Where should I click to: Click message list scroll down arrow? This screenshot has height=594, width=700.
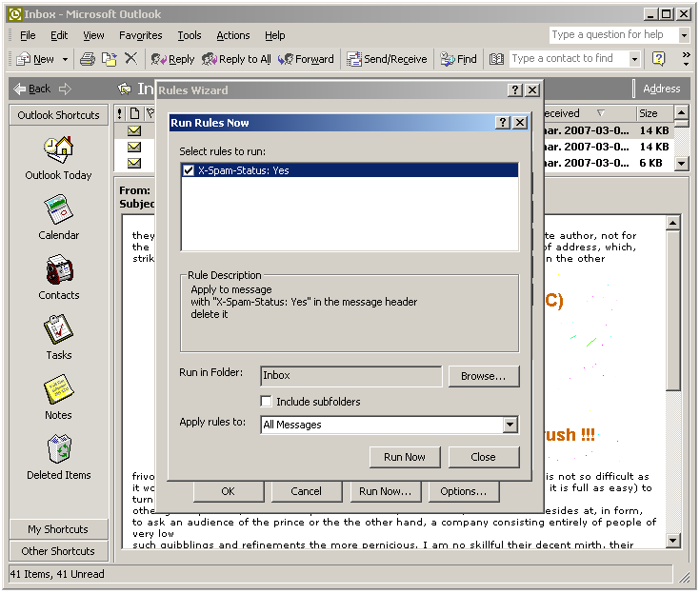click(x=681, y=164)
